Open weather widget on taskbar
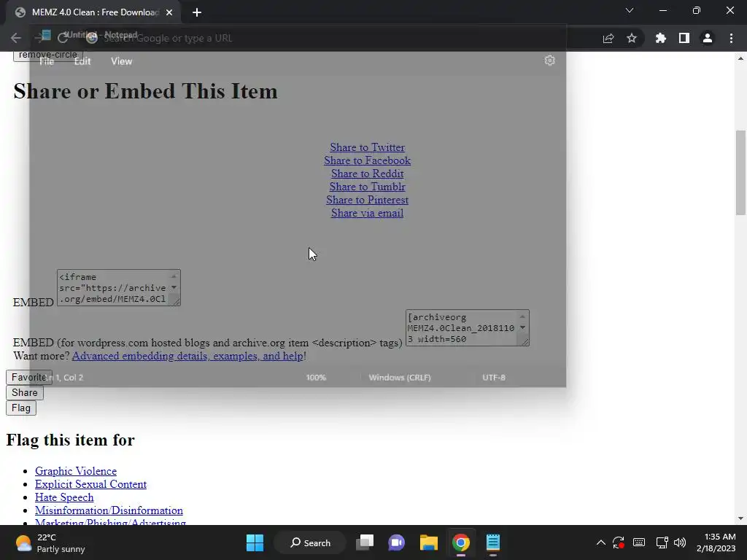The width and height of the screenshot is (747, 560). (50, 542)
